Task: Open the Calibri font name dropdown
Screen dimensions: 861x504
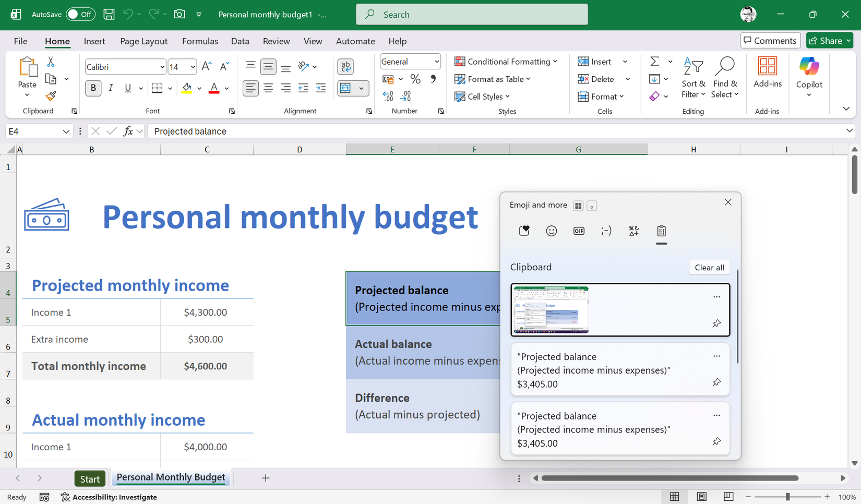Action: [x=162, y=67]
